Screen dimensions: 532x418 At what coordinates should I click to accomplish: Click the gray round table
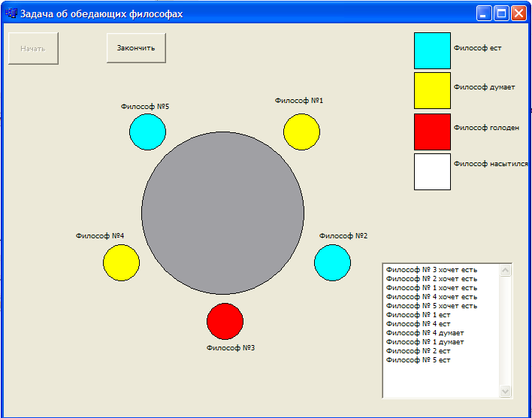pos(222,213)
